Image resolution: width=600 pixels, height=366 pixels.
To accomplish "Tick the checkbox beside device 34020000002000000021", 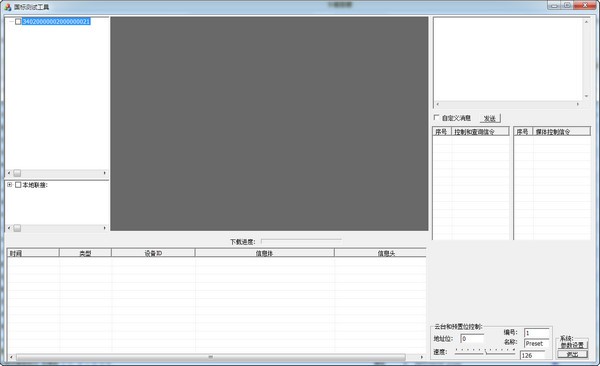I will (18, 21).
